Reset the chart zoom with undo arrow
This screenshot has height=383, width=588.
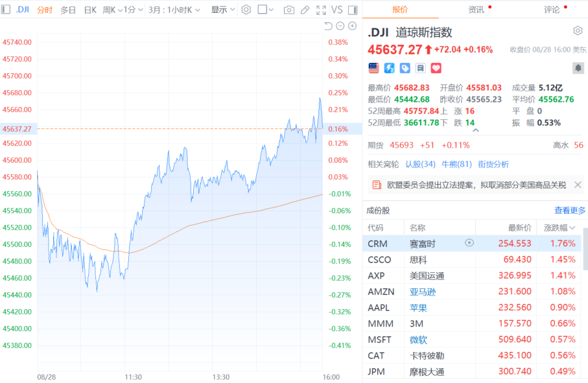pos(328,26)
